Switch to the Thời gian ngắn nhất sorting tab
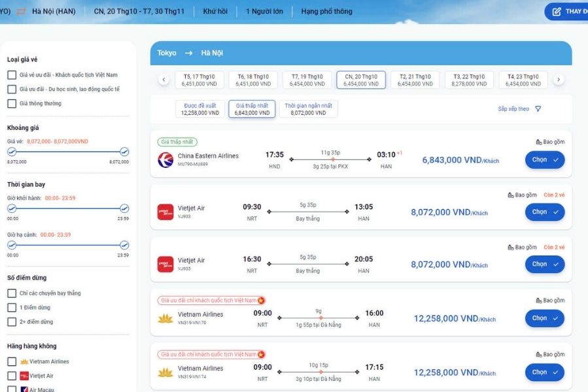Viewport: 588px width, 392px height. coord(308,109)
